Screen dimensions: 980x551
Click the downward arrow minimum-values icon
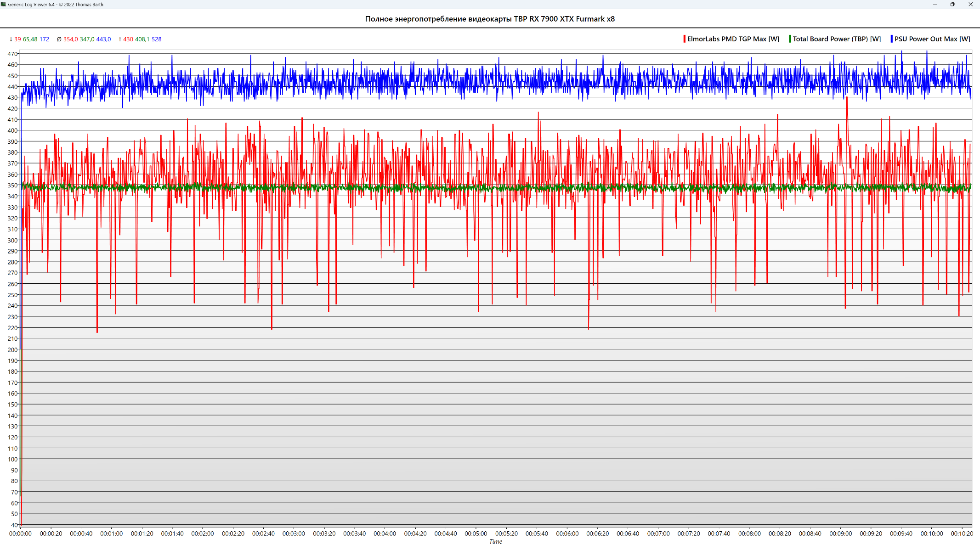tap(11, 39)
